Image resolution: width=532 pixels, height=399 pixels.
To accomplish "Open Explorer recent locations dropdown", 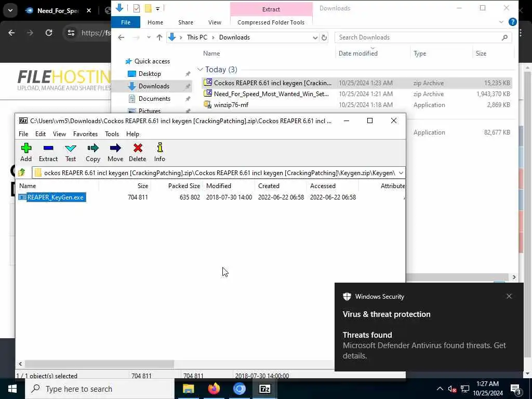I will click(x=149, y=37).
